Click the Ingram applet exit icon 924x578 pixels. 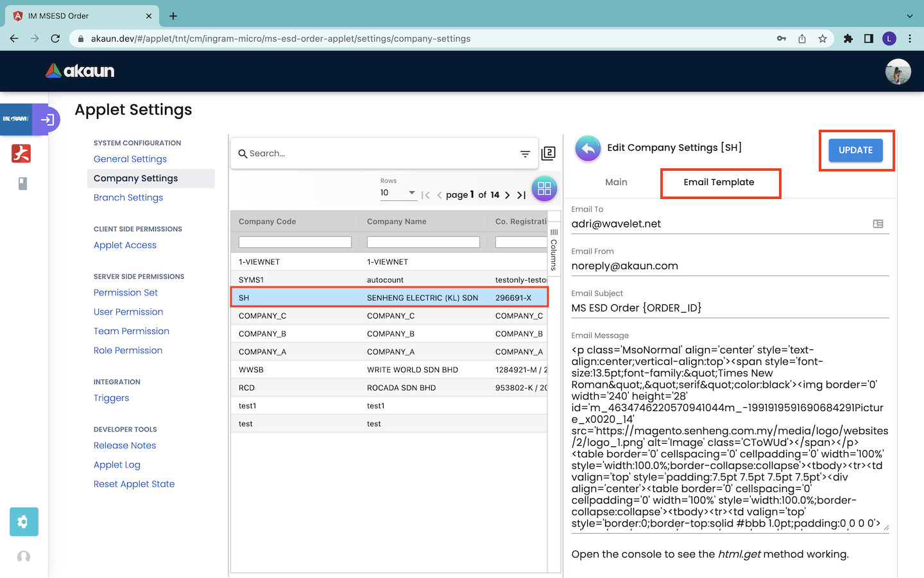point(47,119)
